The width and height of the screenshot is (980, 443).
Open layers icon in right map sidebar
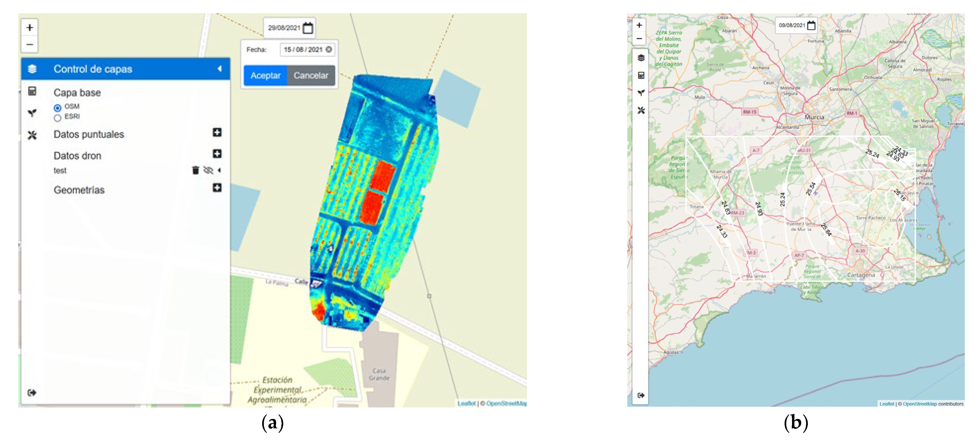pos(641,58)
